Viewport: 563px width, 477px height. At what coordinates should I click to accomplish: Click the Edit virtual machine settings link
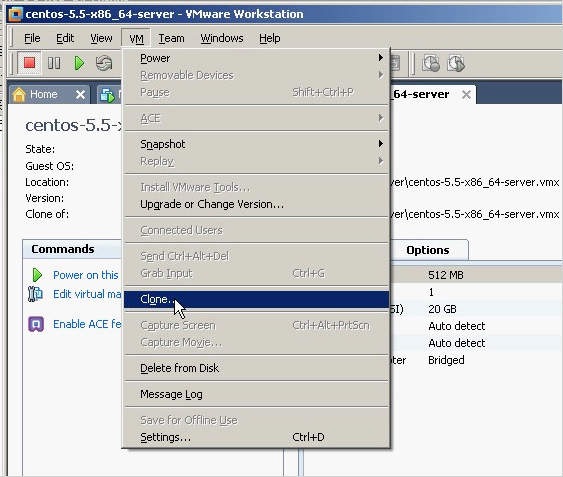[87, 294]
